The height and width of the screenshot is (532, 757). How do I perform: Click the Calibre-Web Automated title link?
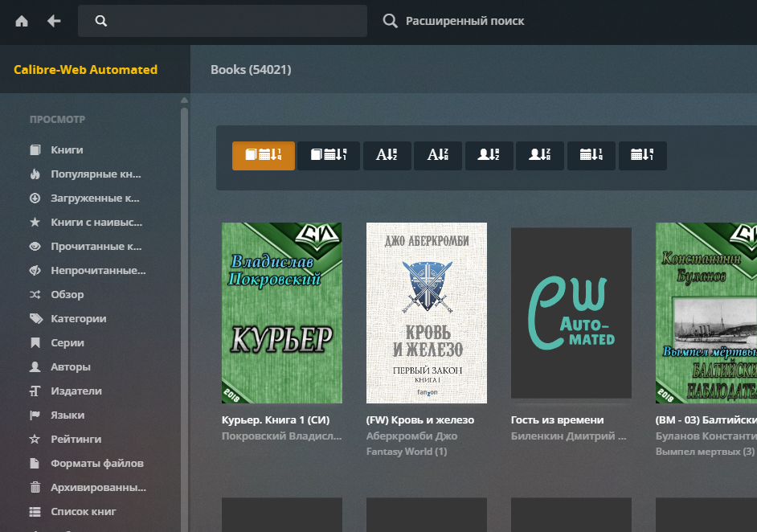pos(85,70)
